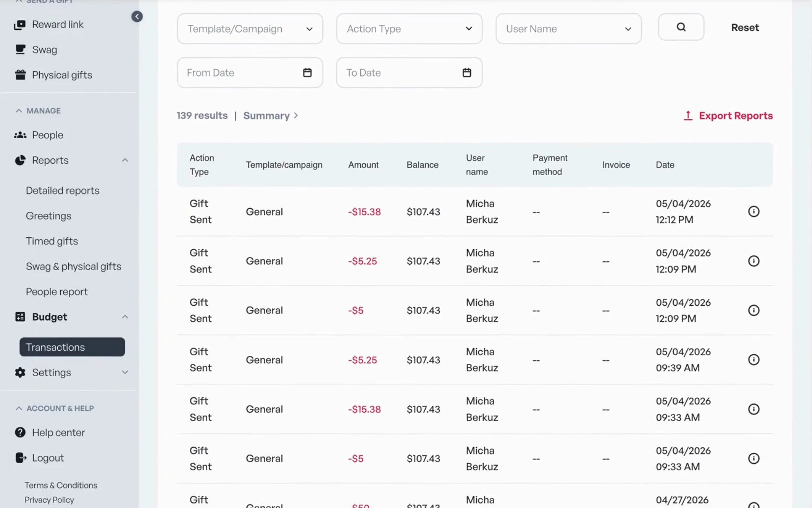The width and height of the screenshot is (812, 508).
Task: Collapse the Budget submenu chevron
Action: click(125, 317)
